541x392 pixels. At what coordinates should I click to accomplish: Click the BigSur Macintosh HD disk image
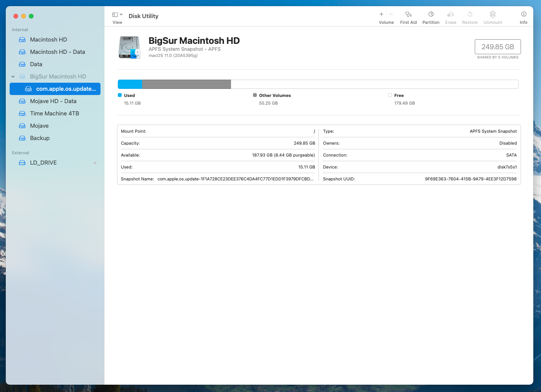[129, 47]
